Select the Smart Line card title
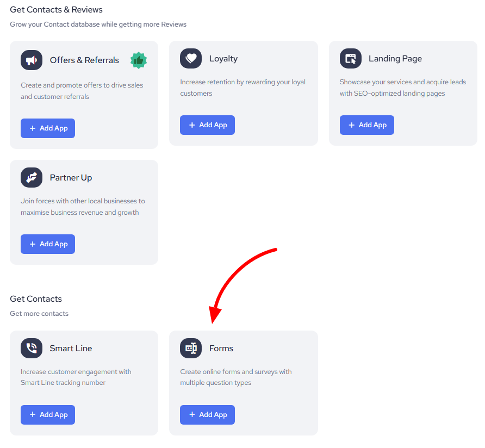This screenshot has height=448, width=485. pos(71,349)
